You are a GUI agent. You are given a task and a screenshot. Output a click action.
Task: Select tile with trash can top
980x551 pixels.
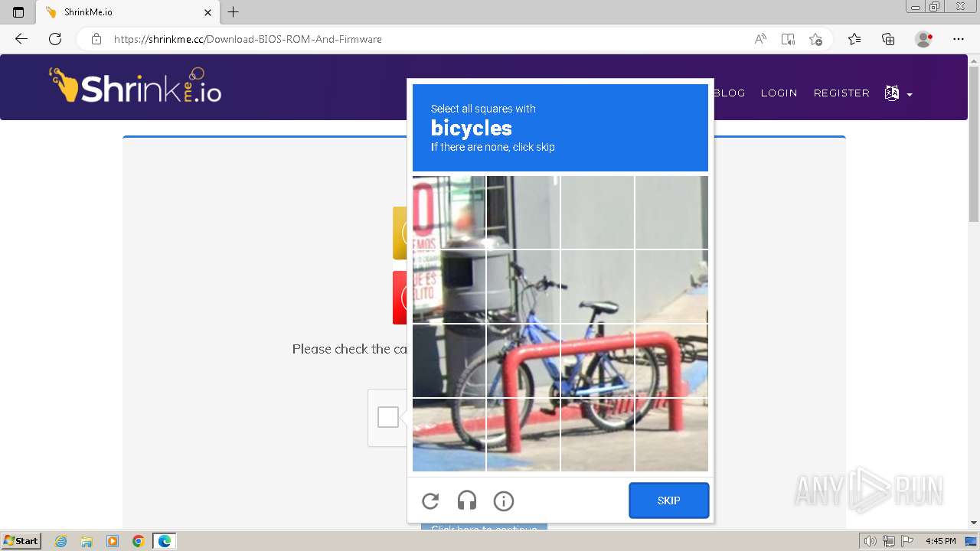tap(449, 287)
